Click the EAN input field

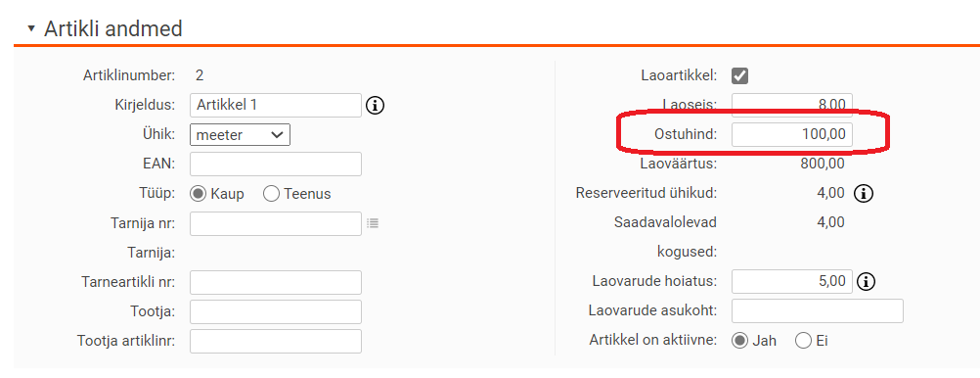pos(276,164)
